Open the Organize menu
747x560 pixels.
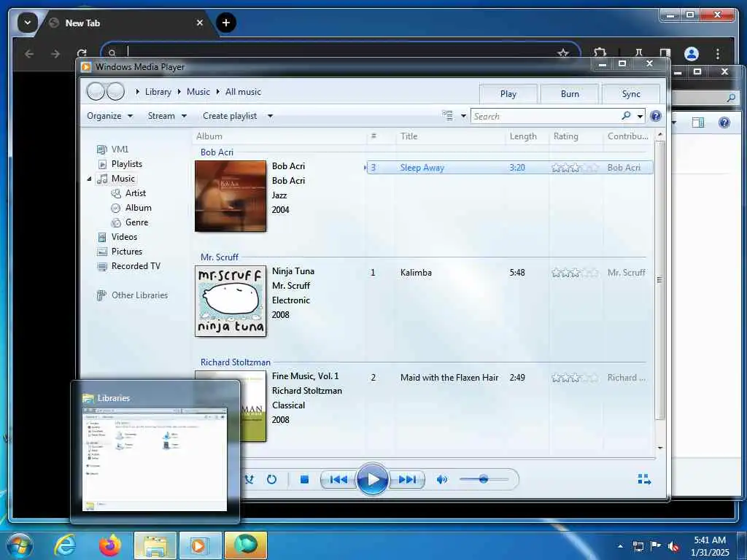(x=109, y=116)
